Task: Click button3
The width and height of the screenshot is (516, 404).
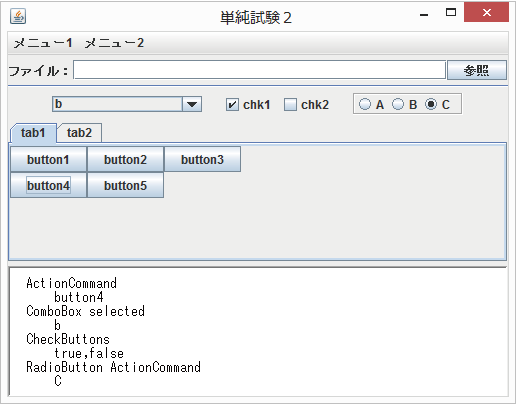Action: (202, 159)
